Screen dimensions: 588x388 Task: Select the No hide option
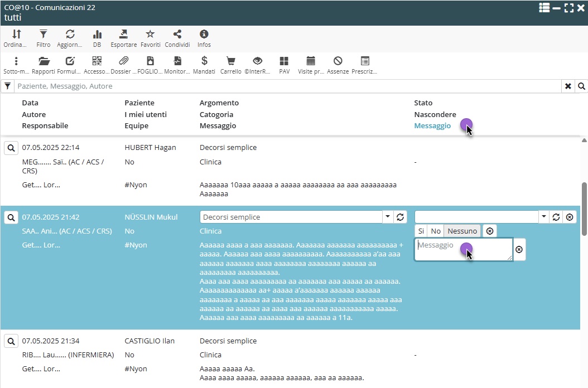436,231
